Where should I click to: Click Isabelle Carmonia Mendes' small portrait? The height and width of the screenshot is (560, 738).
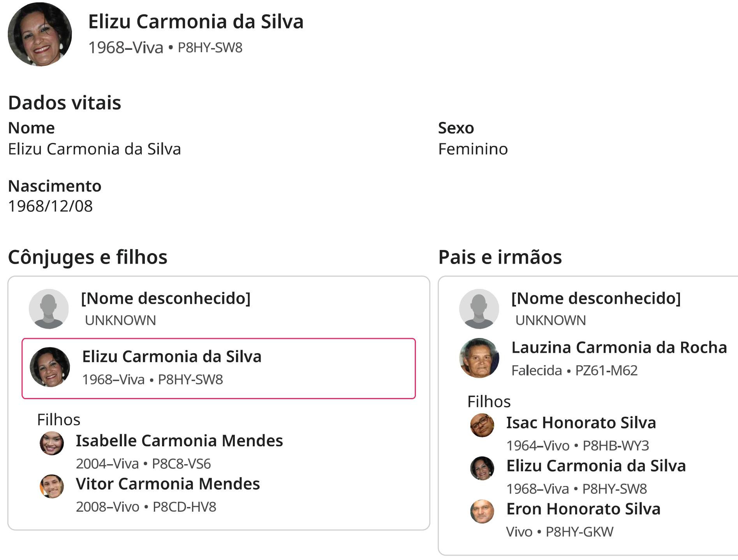52,443
